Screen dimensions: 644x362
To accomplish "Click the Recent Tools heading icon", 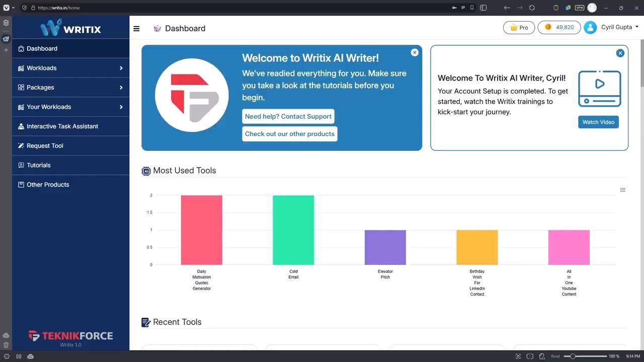I will (x=146, y=322).
